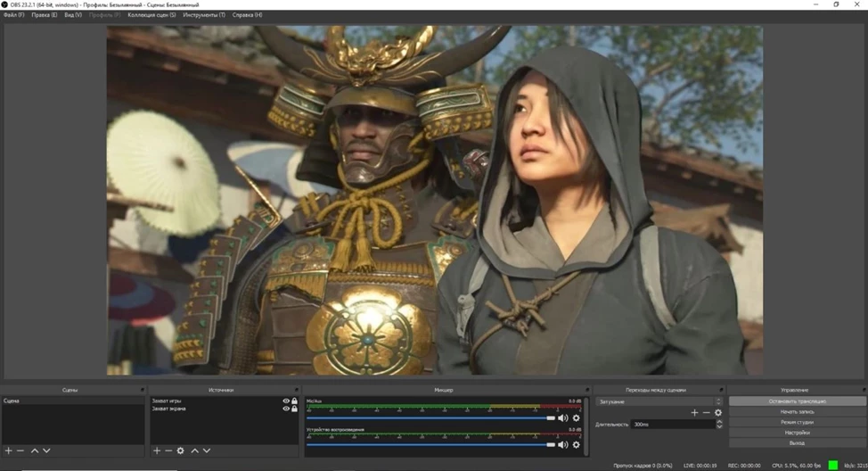The height and width of the screenshot is (471, 868).
Task: Hide the Захват экрана source
Action: [286, 409]
